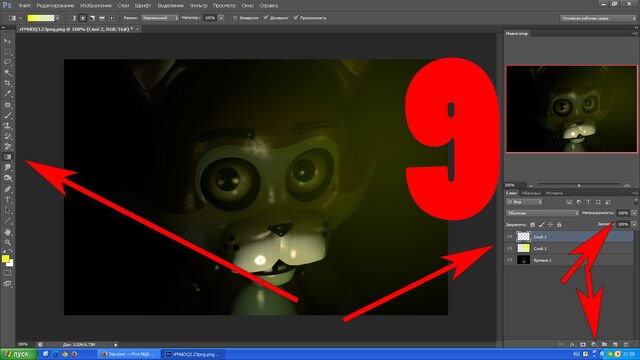Open workspace dropdown Основная рабочая среда

598,18
